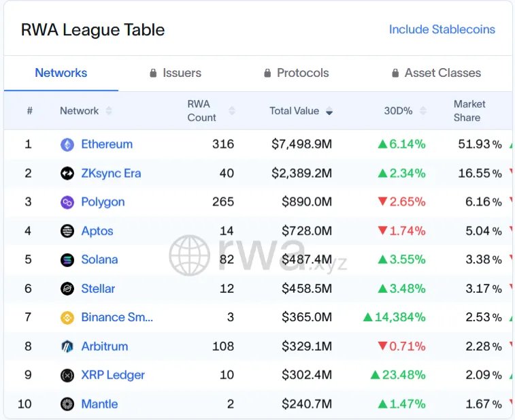Click the Market Share column header
515x420 pixels.
pos(469,111)
